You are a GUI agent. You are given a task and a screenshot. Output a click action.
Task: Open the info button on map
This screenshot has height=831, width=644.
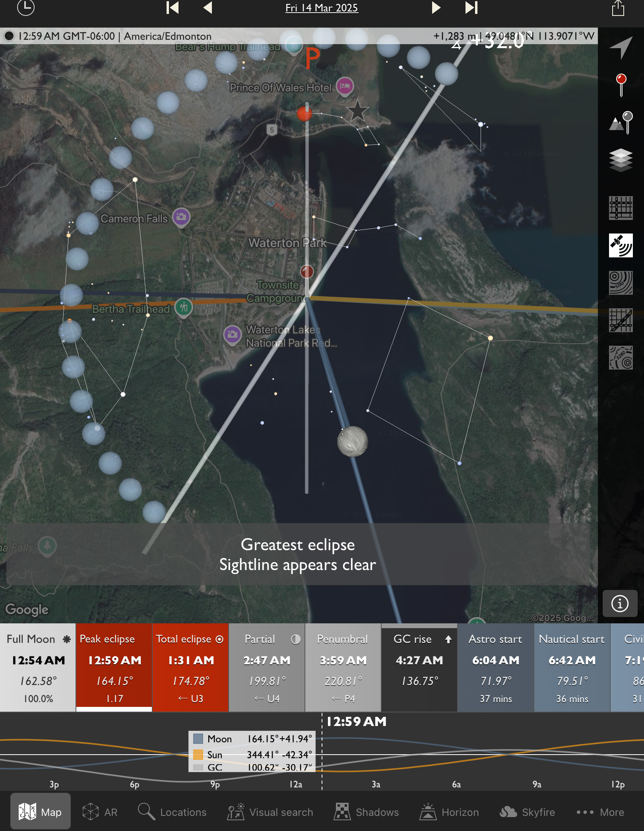pos(619,603)
